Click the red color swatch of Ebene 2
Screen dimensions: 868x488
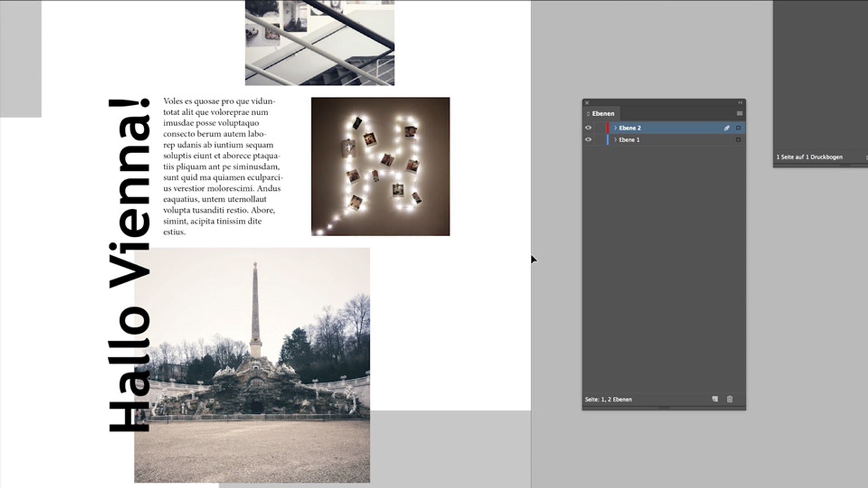coord(608,128)
